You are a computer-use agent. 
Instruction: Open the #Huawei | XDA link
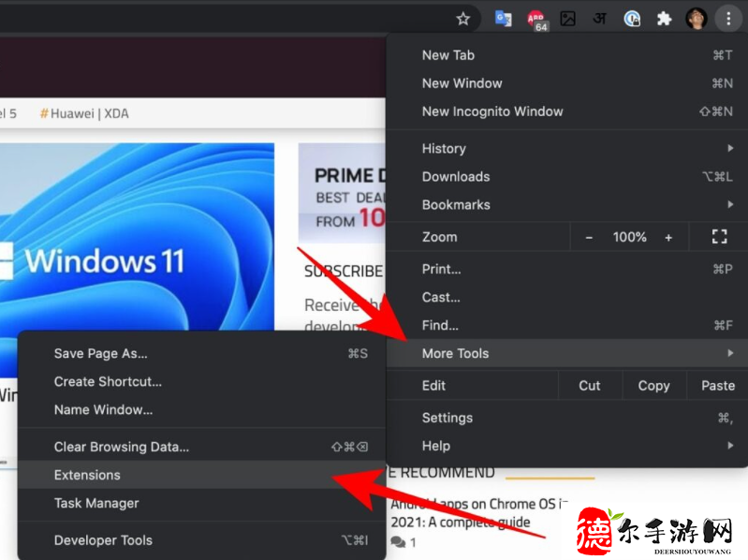84,113
